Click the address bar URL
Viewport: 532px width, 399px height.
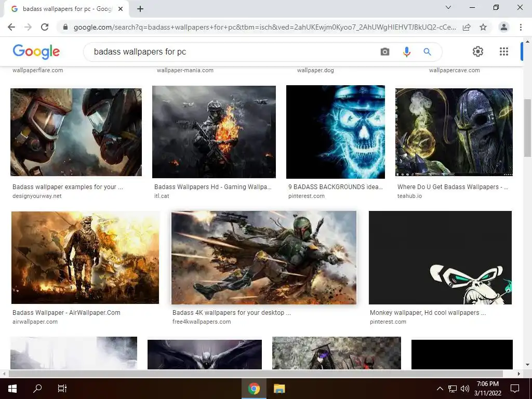tap(264, 27)
